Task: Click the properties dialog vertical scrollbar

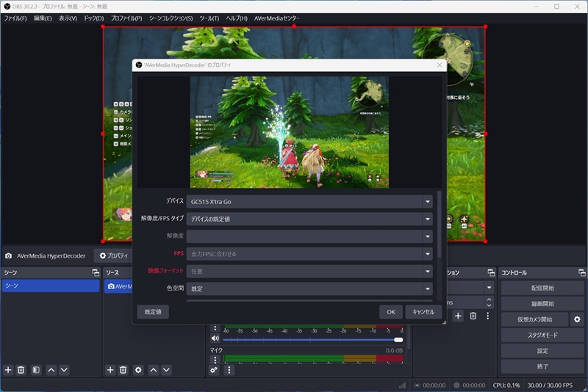Action: coord(439,225)
